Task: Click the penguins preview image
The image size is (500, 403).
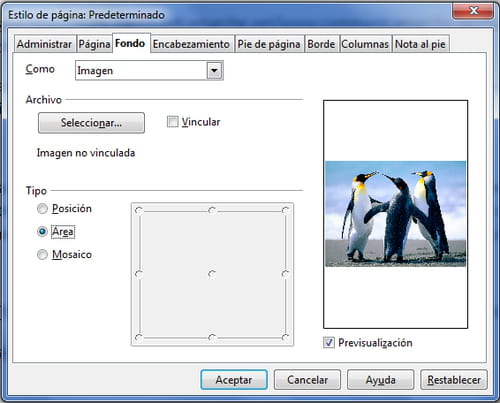Action: 396,214
